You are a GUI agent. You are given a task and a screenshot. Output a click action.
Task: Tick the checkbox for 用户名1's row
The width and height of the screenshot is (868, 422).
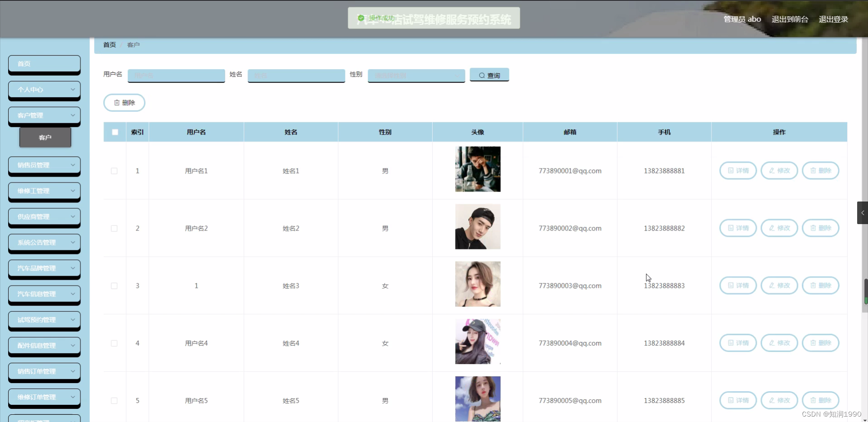coord(113,171)
